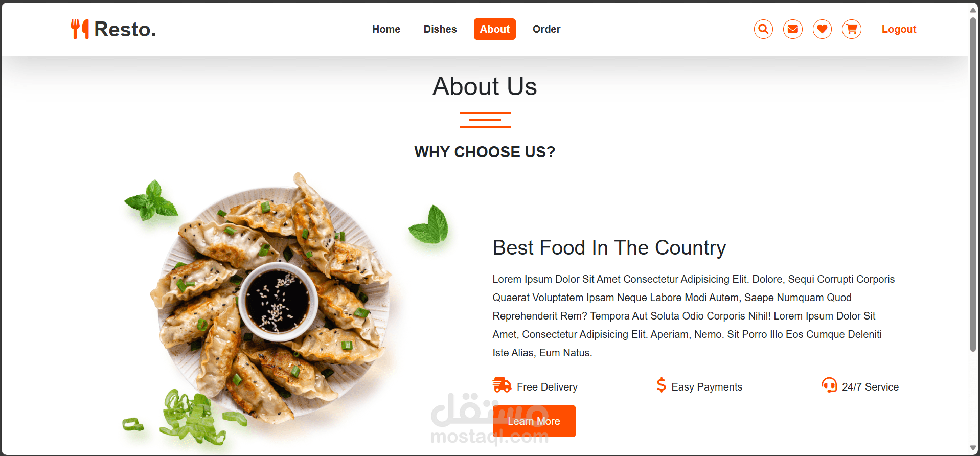Click the Learn More button
This screenshot has height=456, width=980.
534,421
